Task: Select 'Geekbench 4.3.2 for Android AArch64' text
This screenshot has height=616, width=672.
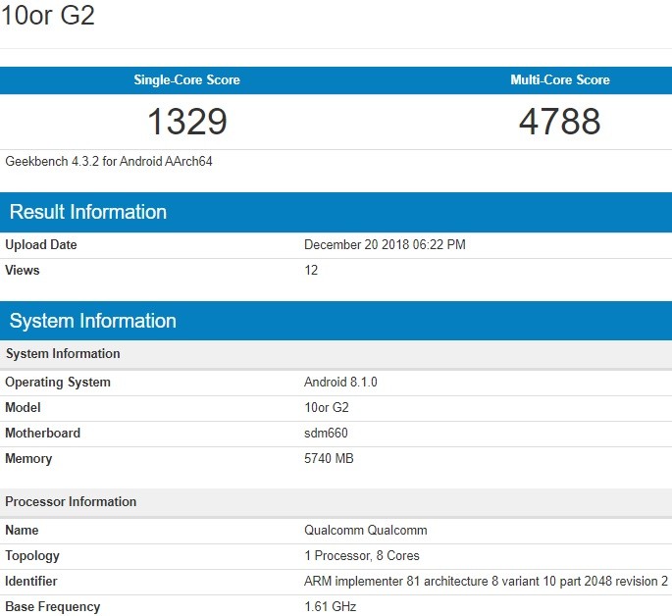Action: pos(109,162)
